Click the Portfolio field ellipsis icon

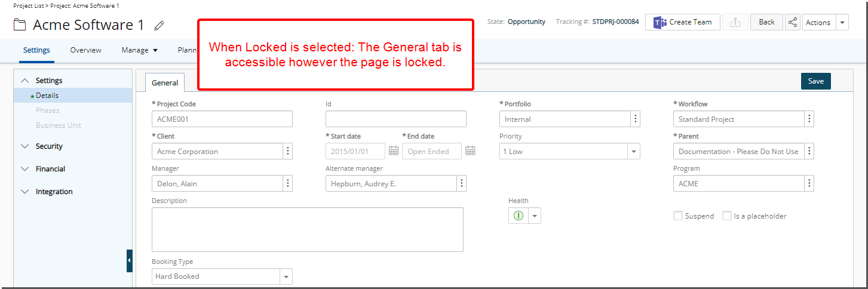tap(636, 119)
